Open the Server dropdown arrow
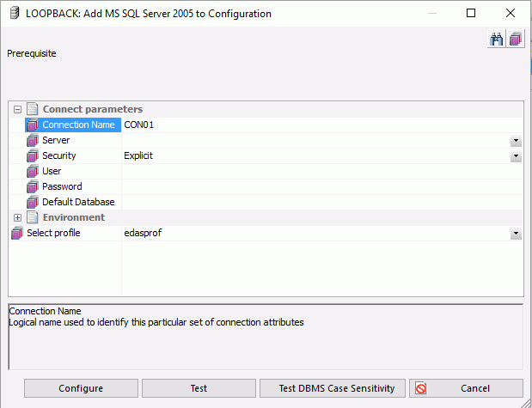The image size is (532, 408). [516, 140]
